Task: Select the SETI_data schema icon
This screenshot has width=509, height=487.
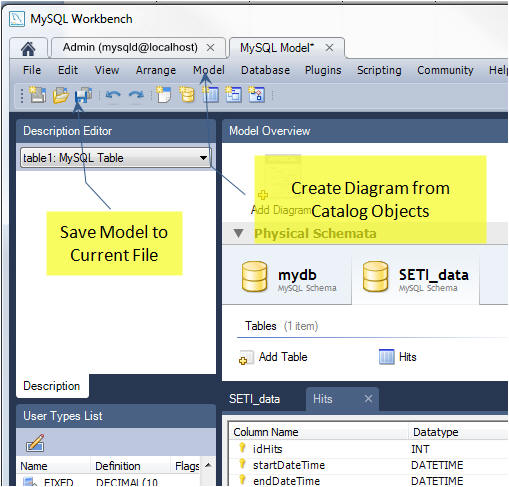Action: coord(375,277)
